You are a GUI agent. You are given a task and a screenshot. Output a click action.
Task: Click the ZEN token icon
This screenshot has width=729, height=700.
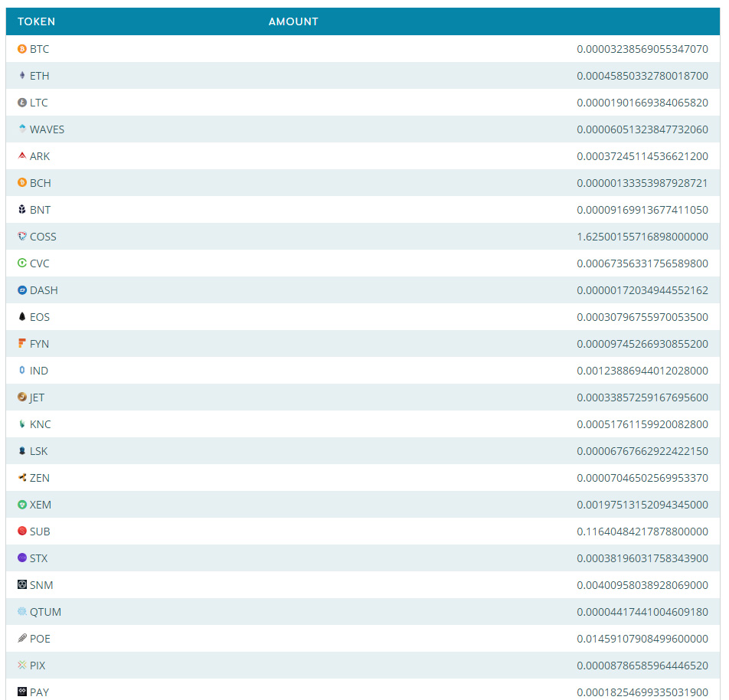[22, 477]
